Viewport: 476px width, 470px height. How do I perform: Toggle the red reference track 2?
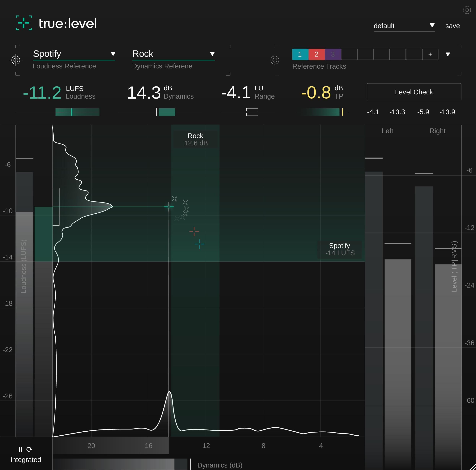tap(316, 54)
